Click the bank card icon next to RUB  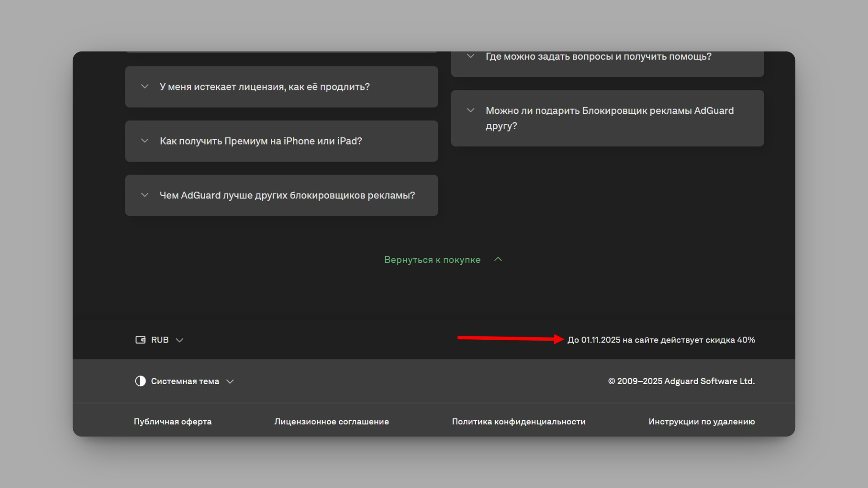pos(140,339)
